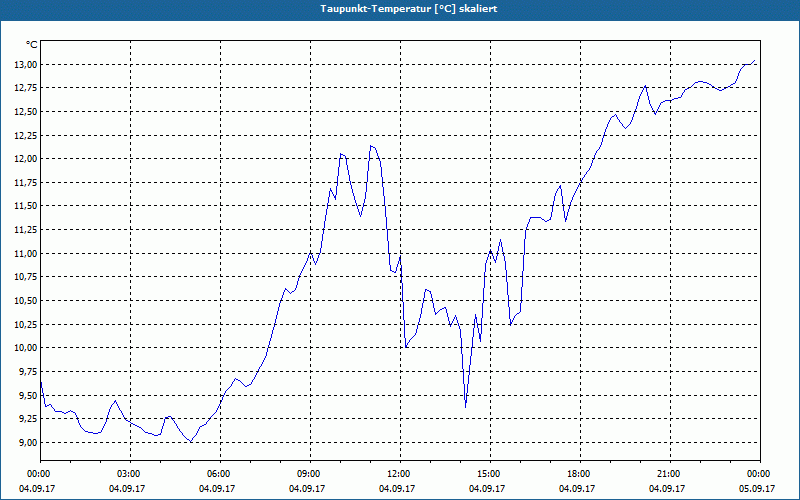Select the 9,25 y-axis label
The width and height of the screenshot is (800, 500).
30,419
